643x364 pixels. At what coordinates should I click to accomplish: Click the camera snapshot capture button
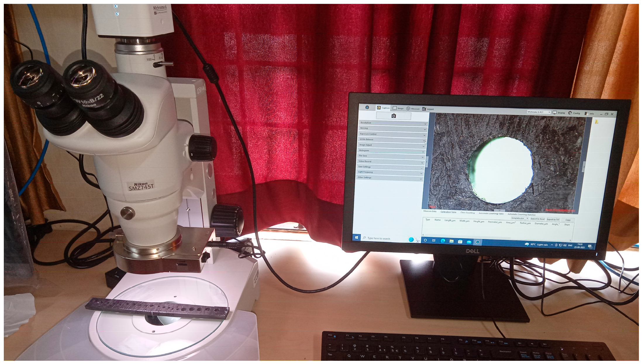pyautogui.click(x=394, y=116)
